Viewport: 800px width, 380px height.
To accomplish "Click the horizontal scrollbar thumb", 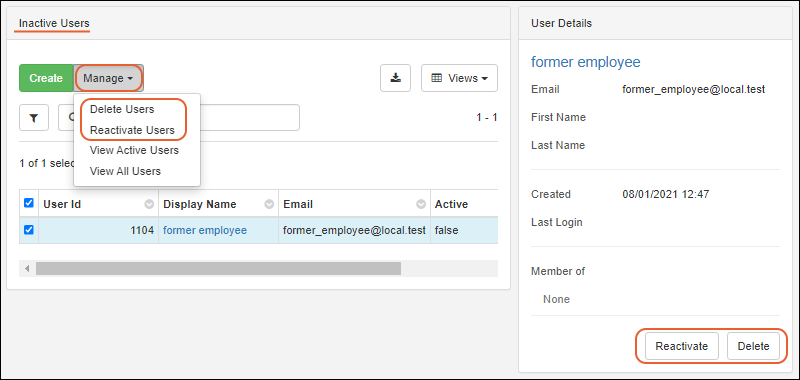I will [218, 268].
